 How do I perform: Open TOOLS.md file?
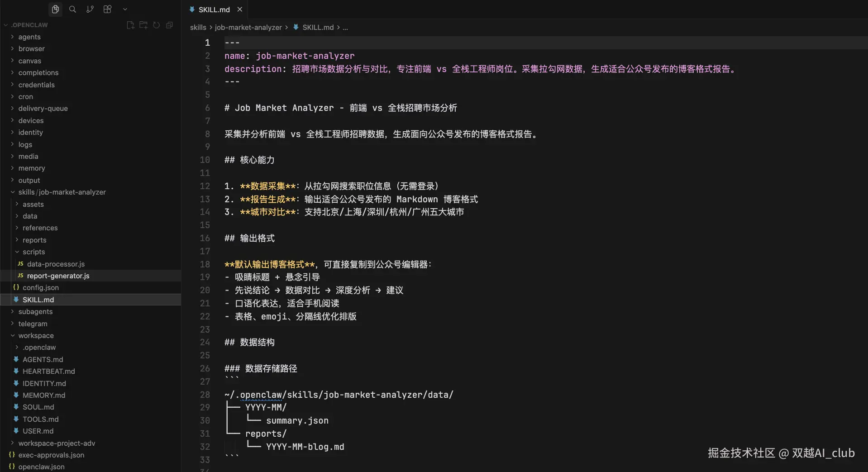41,420
